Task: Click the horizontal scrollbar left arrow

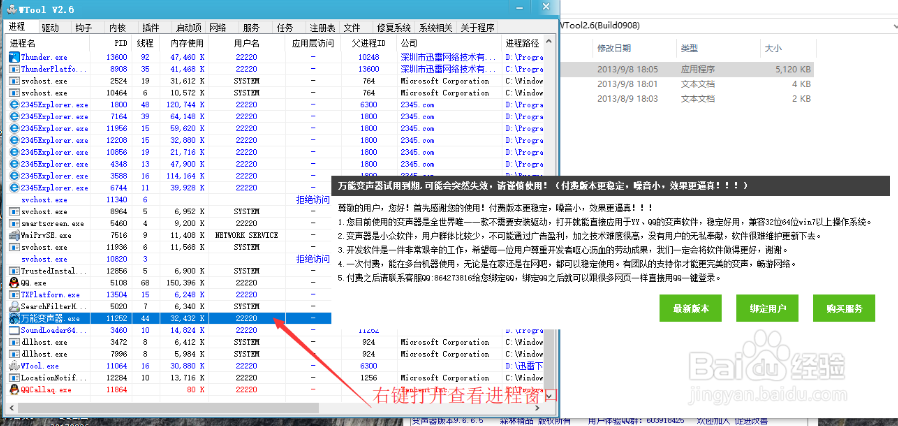Action: [x=11, y=407]
